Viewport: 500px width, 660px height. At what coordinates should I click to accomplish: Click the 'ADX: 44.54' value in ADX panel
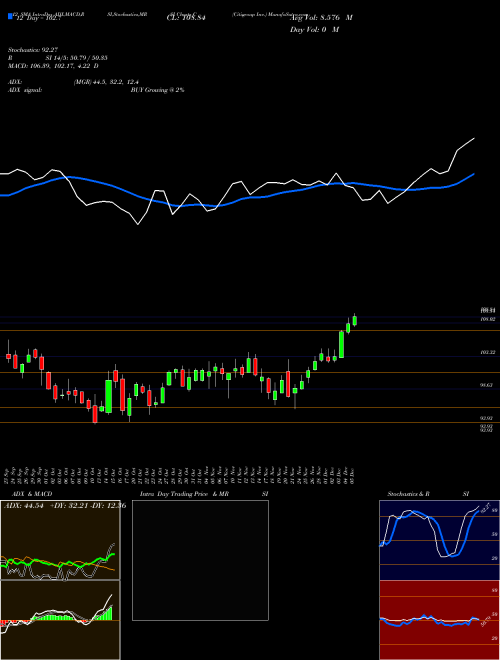tap(24, 506)
